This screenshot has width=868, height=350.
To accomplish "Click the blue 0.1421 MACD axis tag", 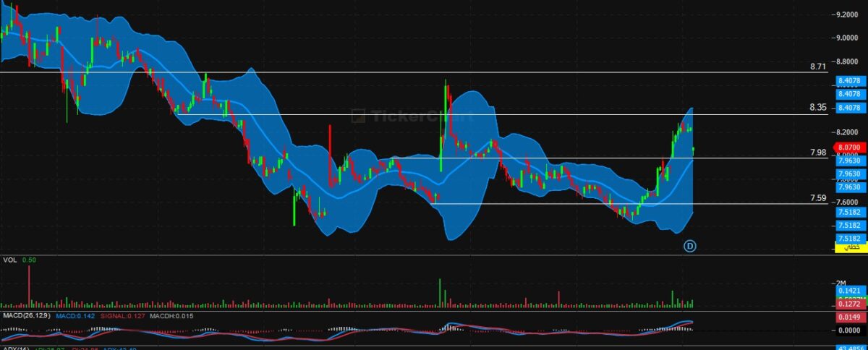I will [x=850, y=289].
